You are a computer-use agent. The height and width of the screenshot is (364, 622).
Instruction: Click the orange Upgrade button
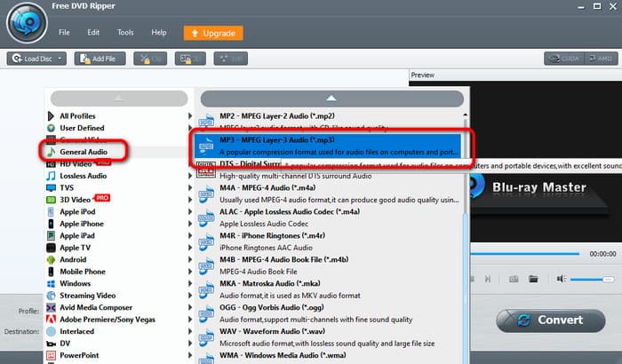(213, 34)
